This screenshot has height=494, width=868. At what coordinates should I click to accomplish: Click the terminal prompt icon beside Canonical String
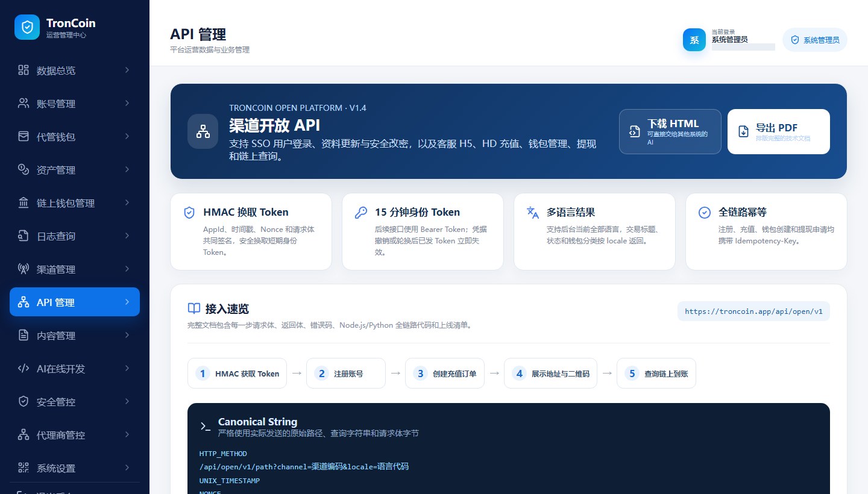pos(206,427)
